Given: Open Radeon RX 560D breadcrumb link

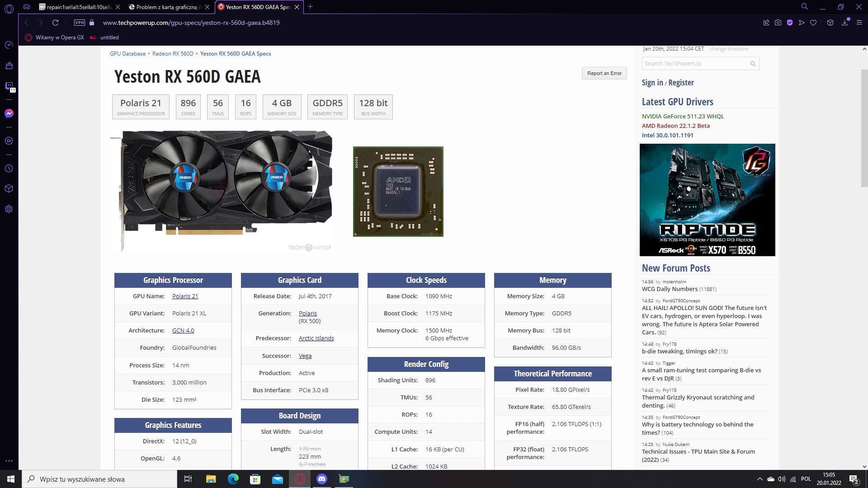Looking at the screenshot, I should click(173, 54).
